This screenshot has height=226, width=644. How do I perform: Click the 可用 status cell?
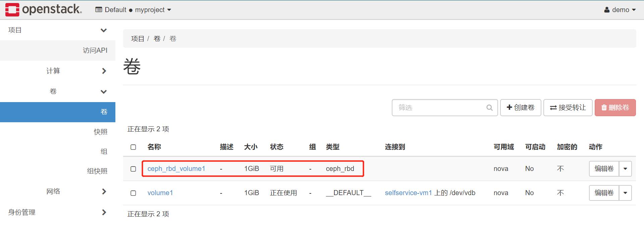point(277,169)
